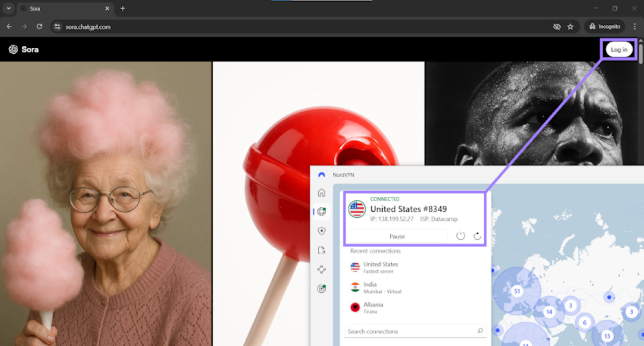Log in to Sora
The width and height of the screenshot is (644, 346).
tap(619, 49)
